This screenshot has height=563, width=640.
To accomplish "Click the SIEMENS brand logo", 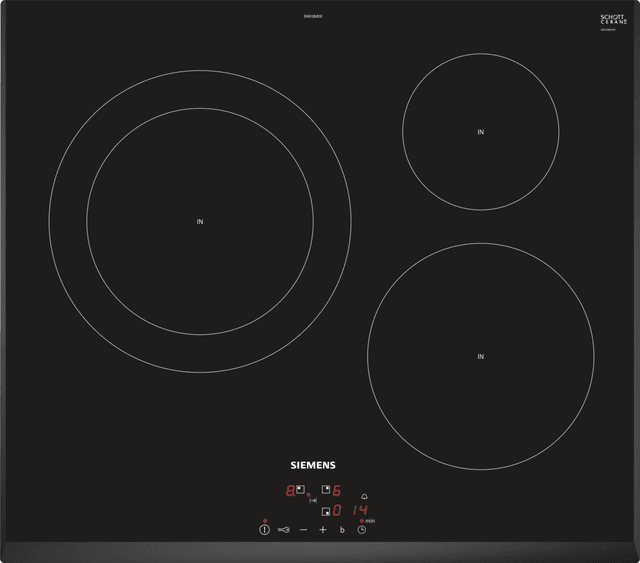I will tap(313, 465).
